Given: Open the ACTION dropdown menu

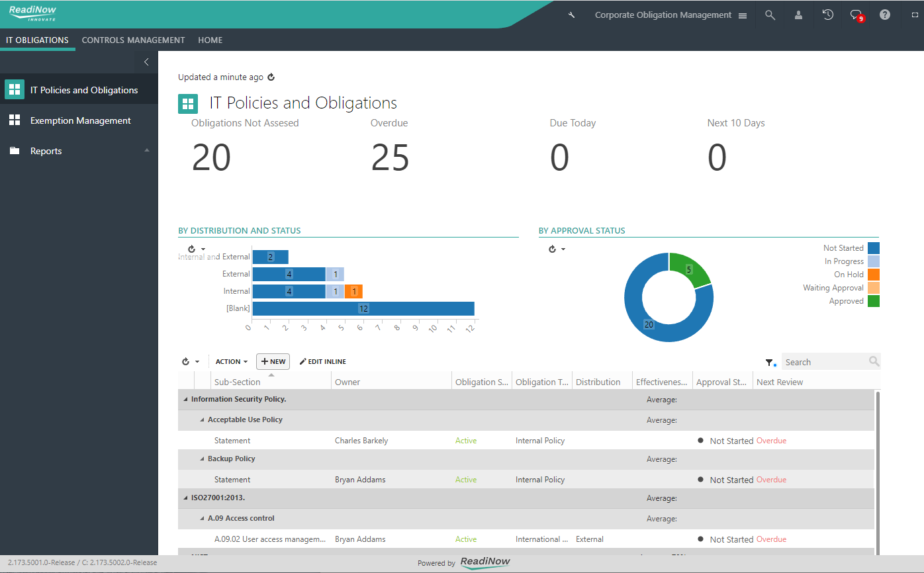Looking at the screenshot, I should (x=232, y=362).
